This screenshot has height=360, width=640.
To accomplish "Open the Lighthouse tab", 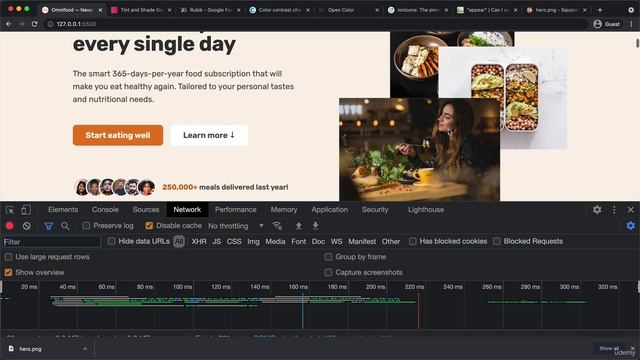I will tap(426, 210).
